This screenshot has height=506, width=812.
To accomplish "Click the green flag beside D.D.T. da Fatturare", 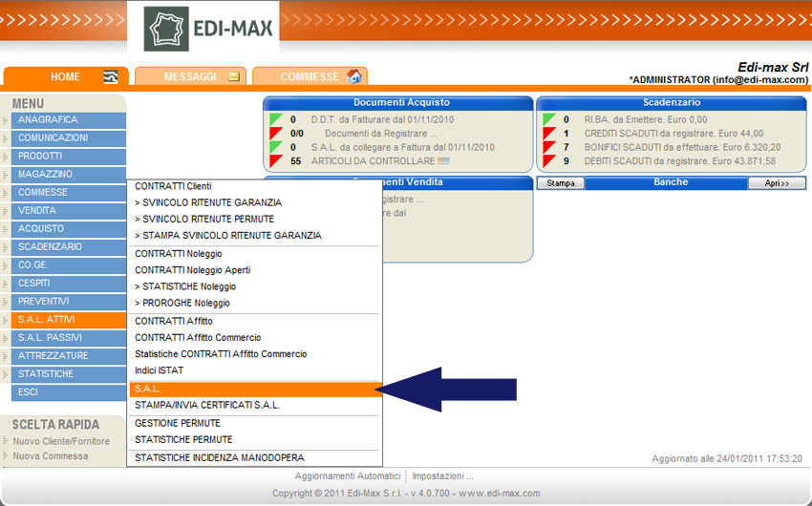I will coord(276,119).
